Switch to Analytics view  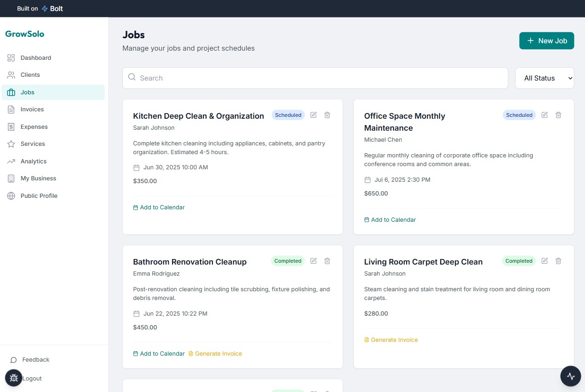tap(53, 161)
